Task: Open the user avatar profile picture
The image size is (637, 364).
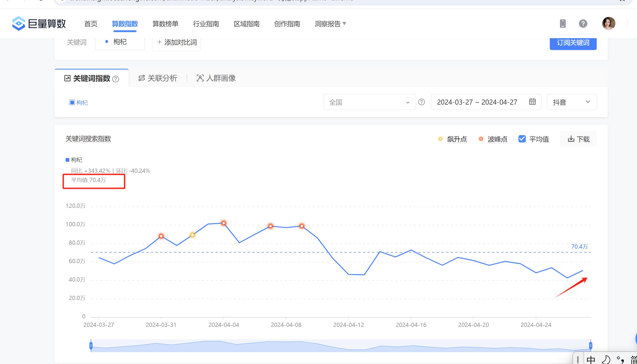Action: pyautogui.click(x=609, y=23)
